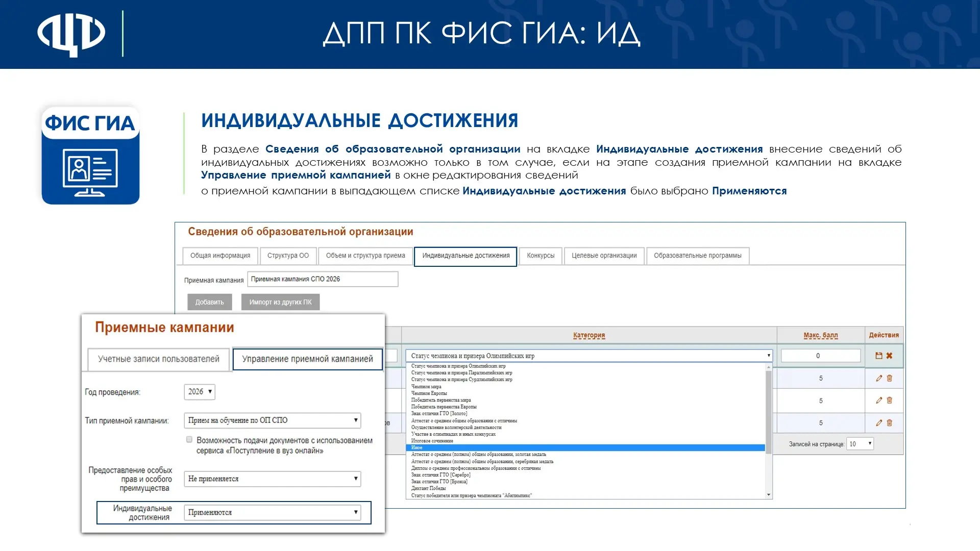Switch to Учетные записи пользователей tab
The width and height of the screenshot is (980, 551).
pos(159,359)
